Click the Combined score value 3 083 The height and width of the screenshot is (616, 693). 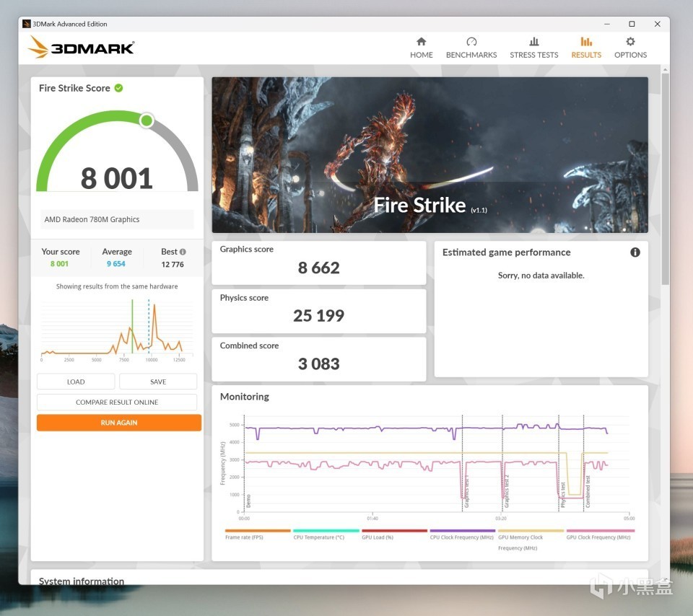coord(318,364)
